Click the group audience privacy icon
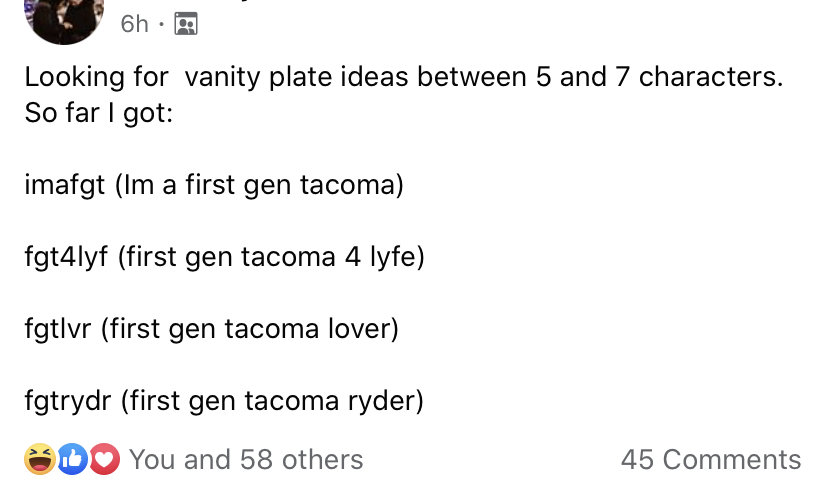Viewport: 828px width, 495px height. (186, 24)
